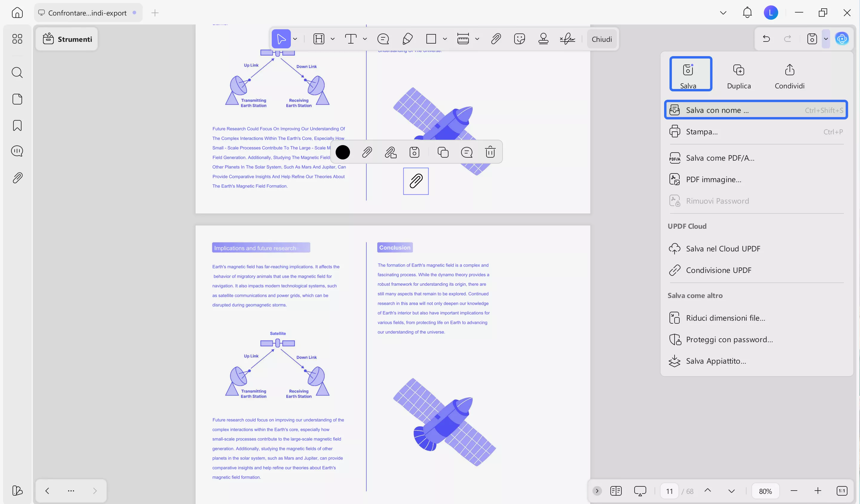860x504 pixels.
Task: Delete the attachment with trash icon
Action: (x=490, y=152)
